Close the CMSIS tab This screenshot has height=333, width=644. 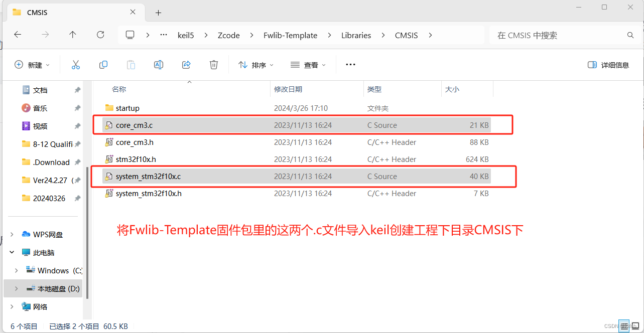pyautogui.click(x=133, y=12)
